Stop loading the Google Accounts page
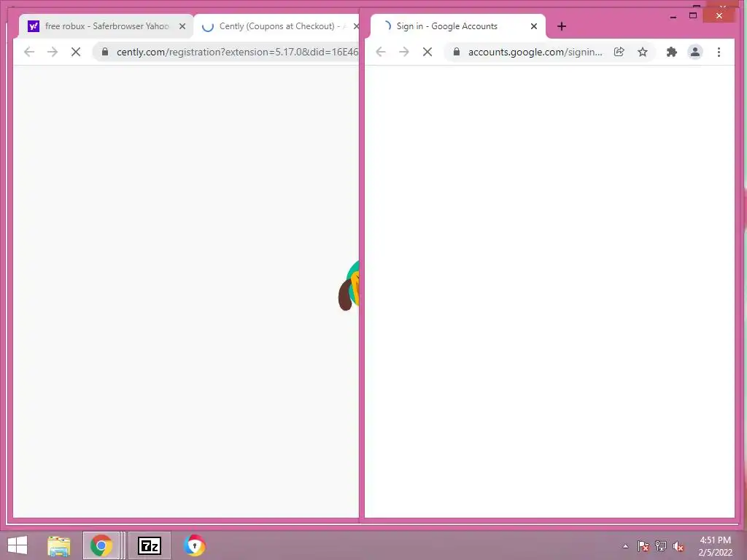Screen dimensions: 747x560 [x=427, y=52]
